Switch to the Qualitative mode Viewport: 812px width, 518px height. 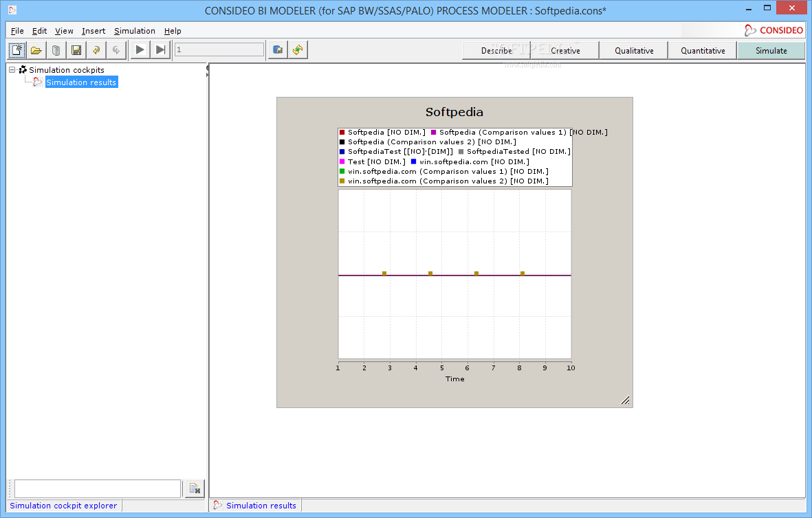point(634,51)
